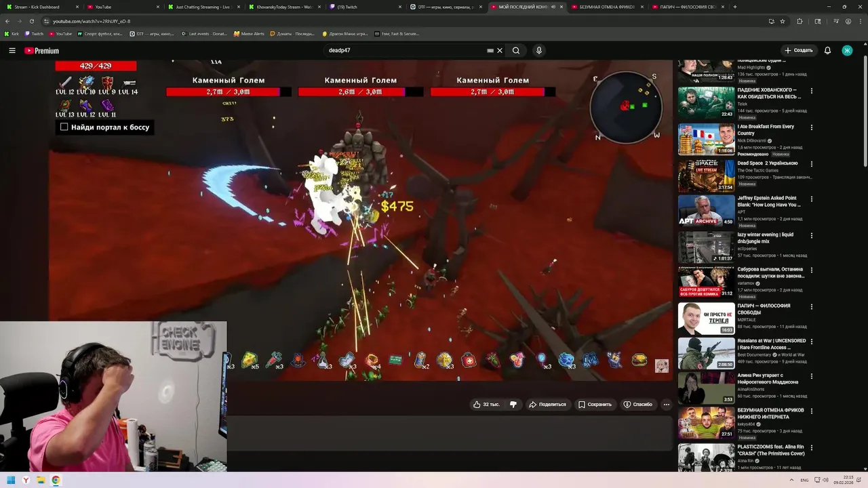Open the Сабурова выгнали, Останина video title

[771, 272]
